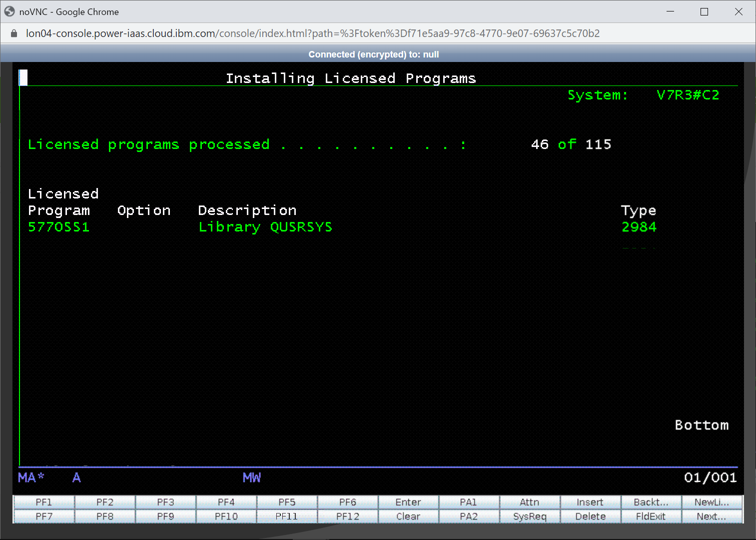
Task: Click the PF1 function key button
Action: coord(44,502)
